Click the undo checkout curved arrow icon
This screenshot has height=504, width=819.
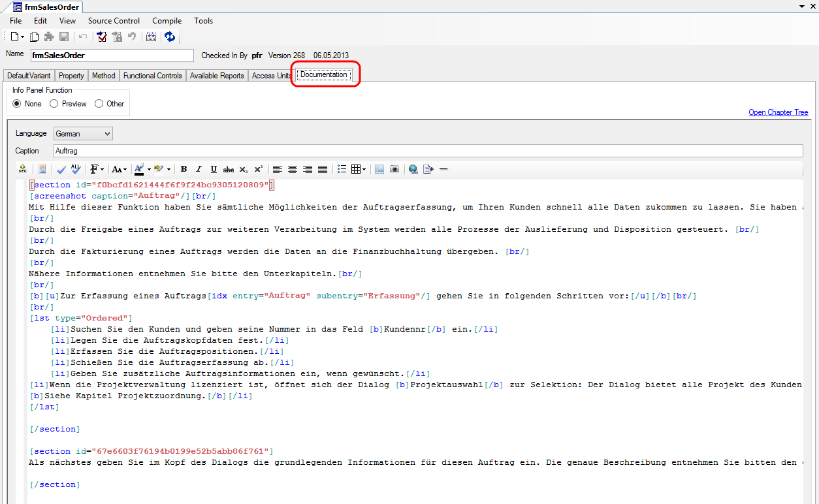click(x=132, y=37)
